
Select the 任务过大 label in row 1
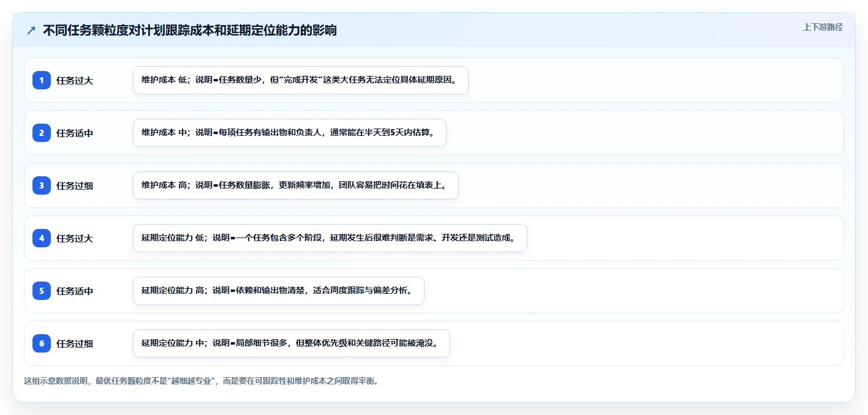point(75,80)
